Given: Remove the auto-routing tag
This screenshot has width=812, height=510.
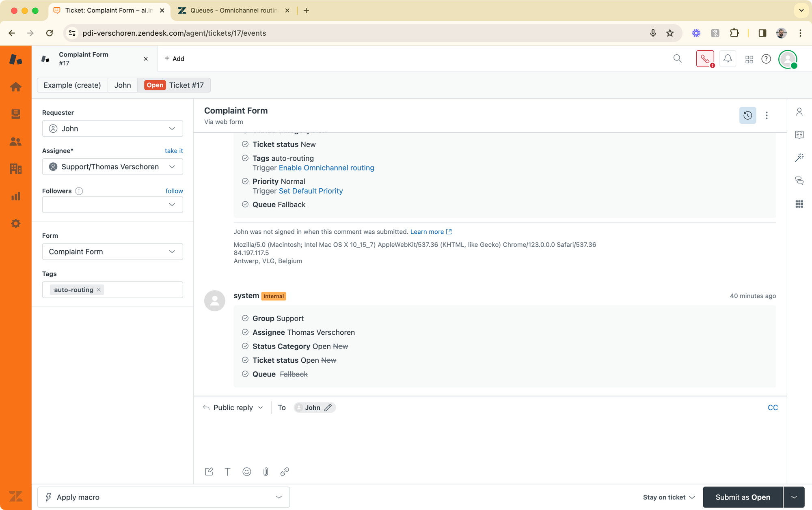Looking at the screenshot, I should [x=99, y=290].
